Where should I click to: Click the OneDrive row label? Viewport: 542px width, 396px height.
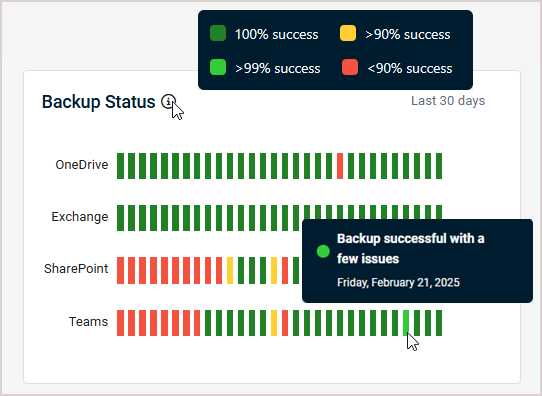coord(82,165)
